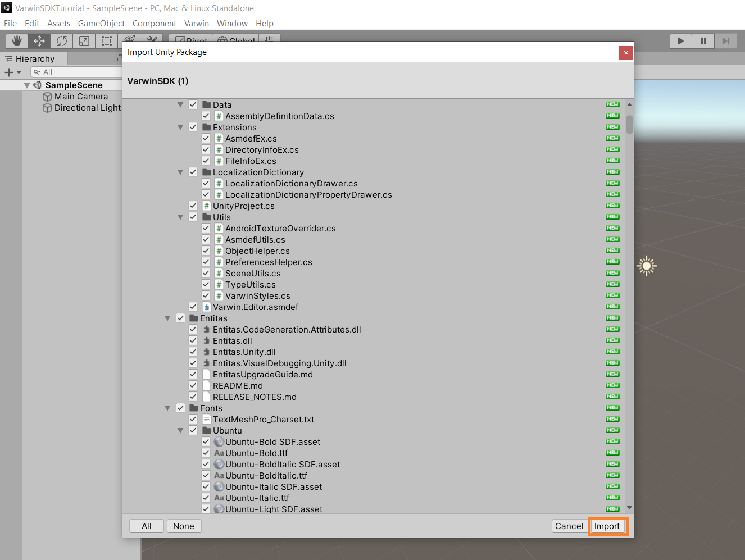This screenshot has width=745, height=560.
Task: Collapse SampleScene in Hierarchy
Action: pyautogui.click(x=27, y=85)
